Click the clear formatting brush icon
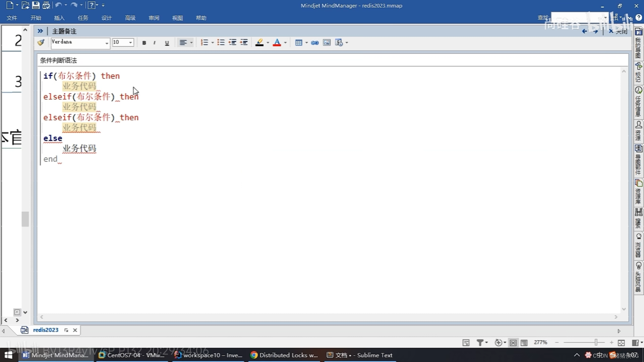This screenshot has height=362, width=644. pos(41,43)
